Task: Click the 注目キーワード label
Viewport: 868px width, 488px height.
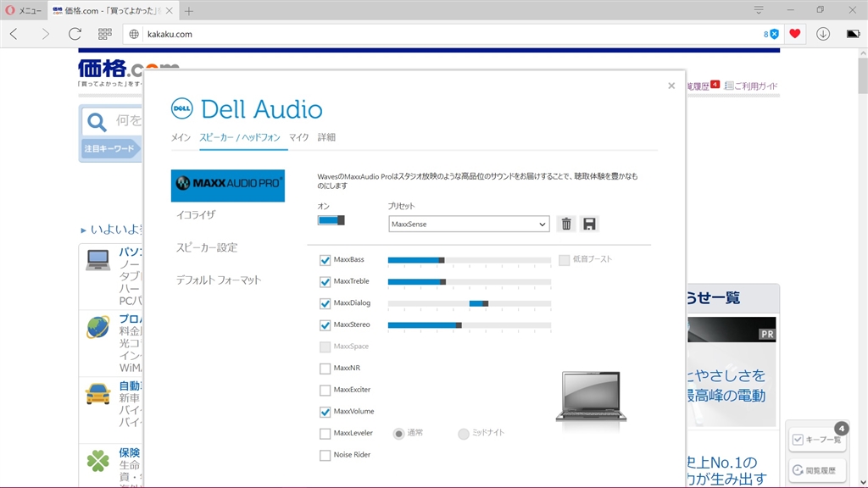Action: [109, 148]
